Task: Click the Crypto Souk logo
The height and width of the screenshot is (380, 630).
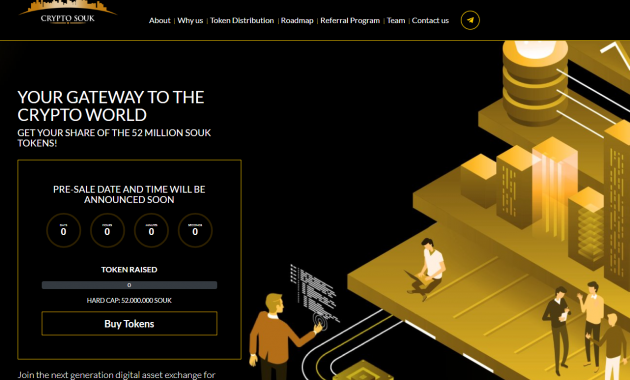Action: point(68,12)
